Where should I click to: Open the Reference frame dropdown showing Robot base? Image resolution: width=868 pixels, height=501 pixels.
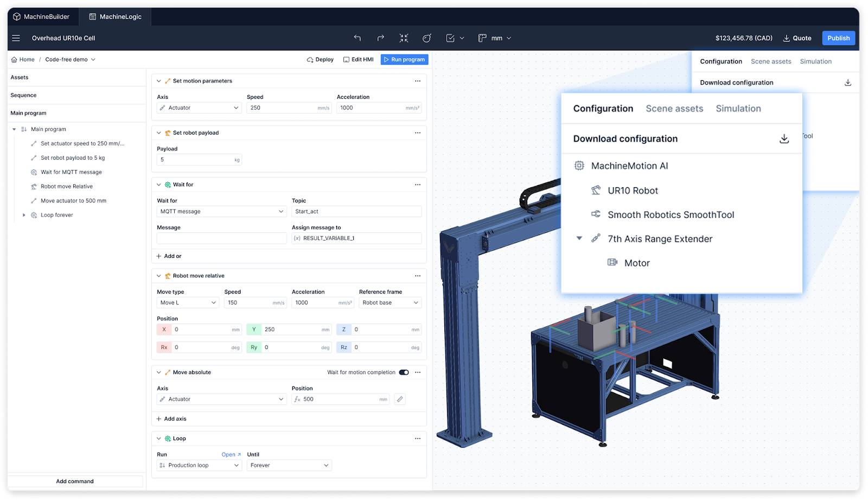click(390, 302)
